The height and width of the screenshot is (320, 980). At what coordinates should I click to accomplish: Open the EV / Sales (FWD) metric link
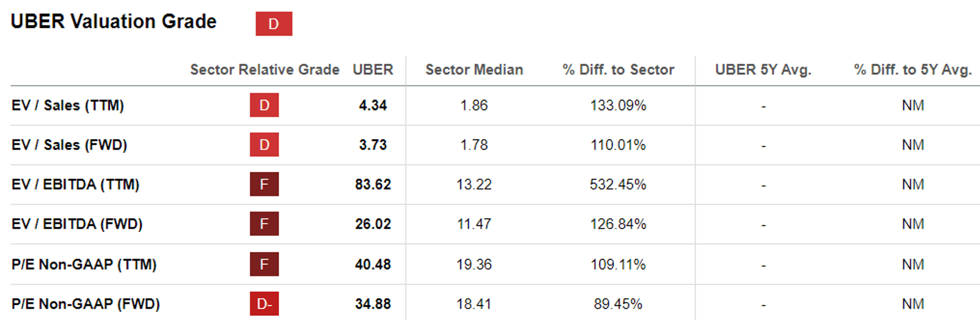coord(69,145)
